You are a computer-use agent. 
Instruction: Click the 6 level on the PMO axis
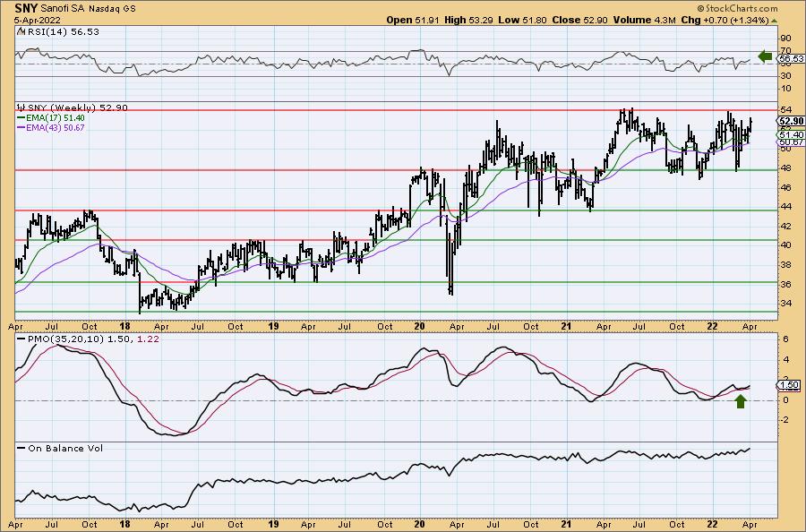(x=785, y=339)
